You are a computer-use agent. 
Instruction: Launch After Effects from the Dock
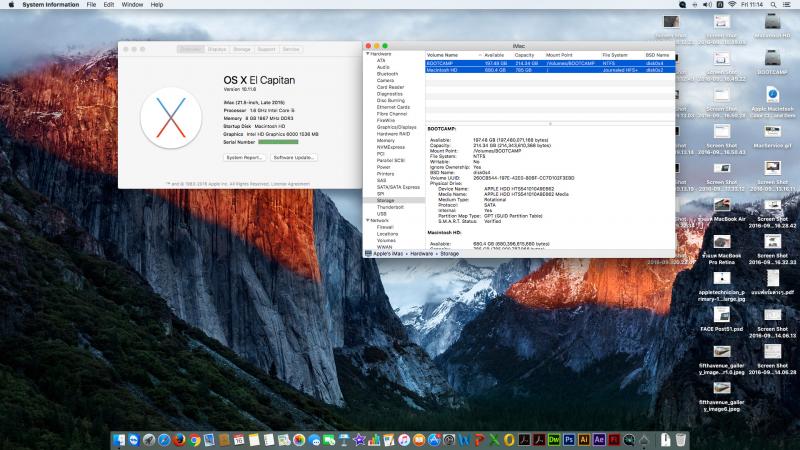(x=599, y=440)
